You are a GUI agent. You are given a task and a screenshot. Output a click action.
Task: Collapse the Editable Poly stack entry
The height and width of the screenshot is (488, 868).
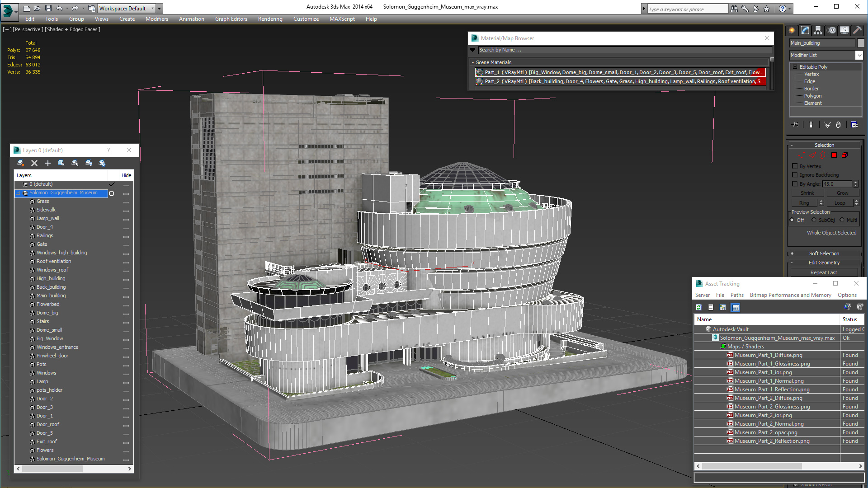coord(795,67)
